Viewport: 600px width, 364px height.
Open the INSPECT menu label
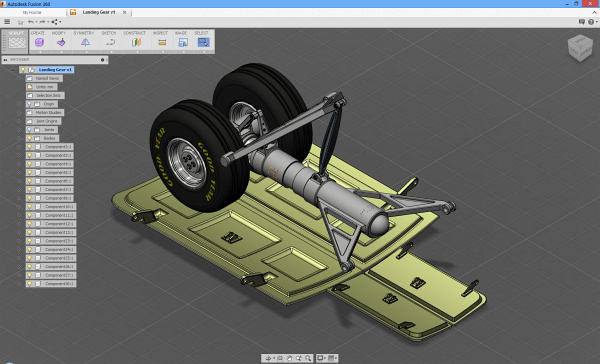[x=160, y=33]
